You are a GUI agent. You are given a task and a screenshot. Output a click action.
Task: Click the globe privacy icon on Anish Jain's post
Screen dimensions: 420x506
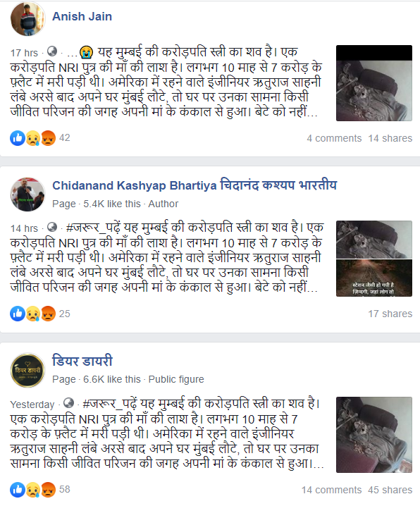(52, 51)
